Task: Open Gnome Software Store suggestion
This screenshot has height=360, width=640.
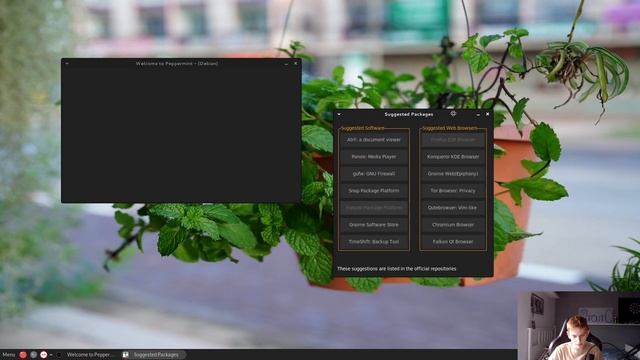Action: [374, 225]
